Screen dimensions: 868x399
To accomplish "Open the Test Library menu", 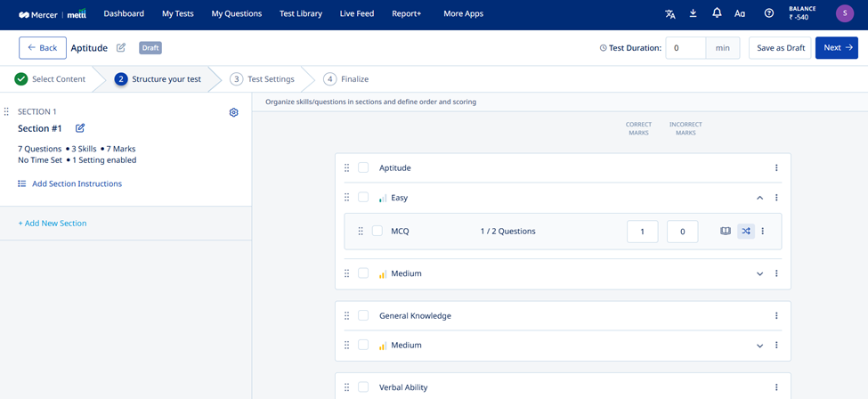I will pos(301,14).
